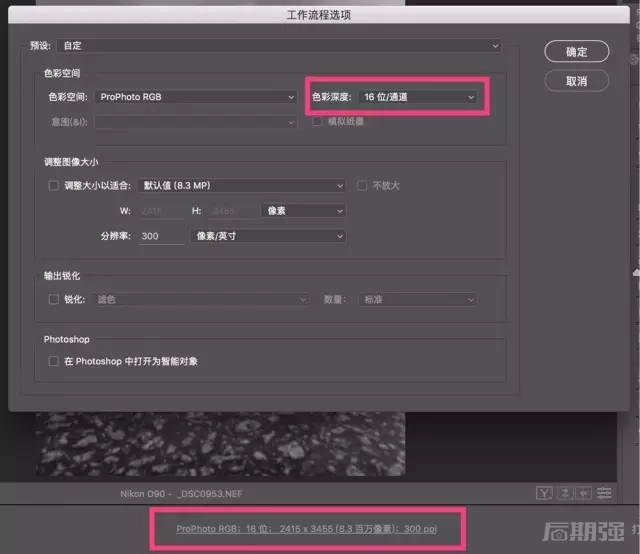Image resolution: width=640 pixels, height=554 pixels.
Task: Click 取消 cancel button
Action: click(x=576, y=81)
